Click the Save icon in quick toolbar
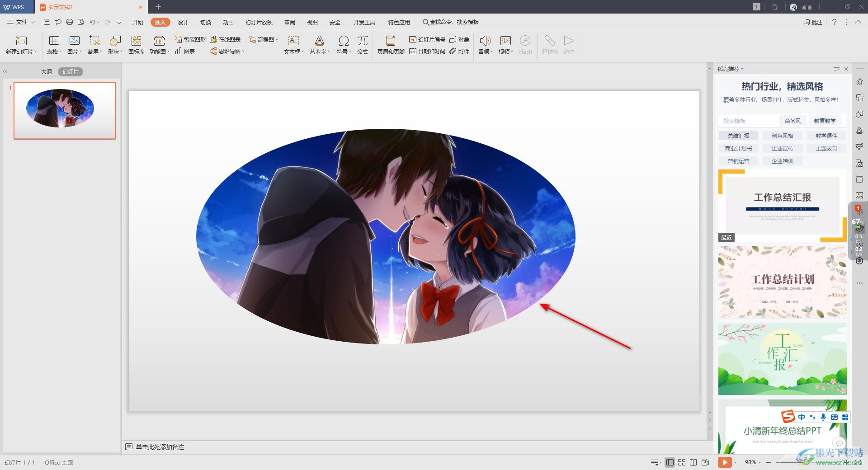 coord(47,22)
